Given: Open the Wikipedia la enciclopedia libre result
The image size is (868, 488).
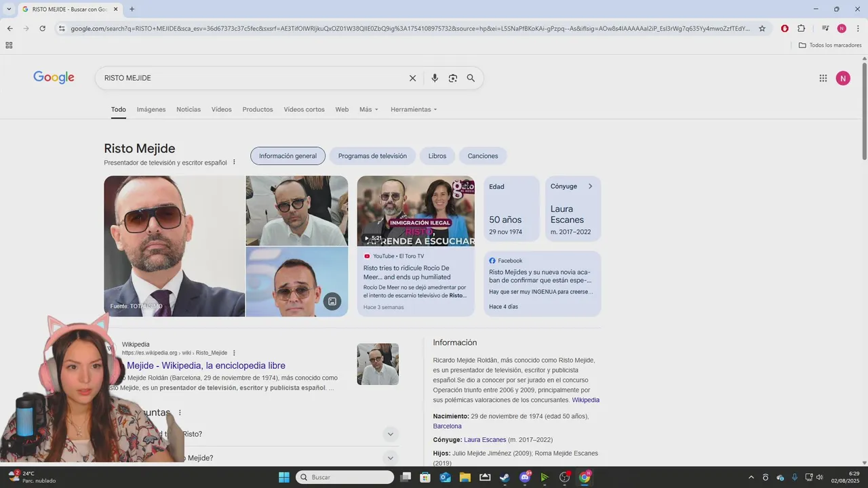Looking at the screenshot, I should [x=206, y=365].
